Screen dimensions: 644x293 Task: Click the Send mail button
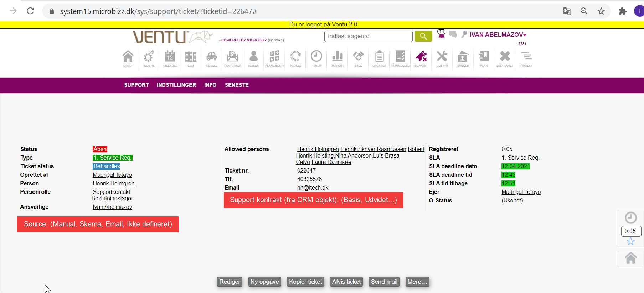point(384,282)
